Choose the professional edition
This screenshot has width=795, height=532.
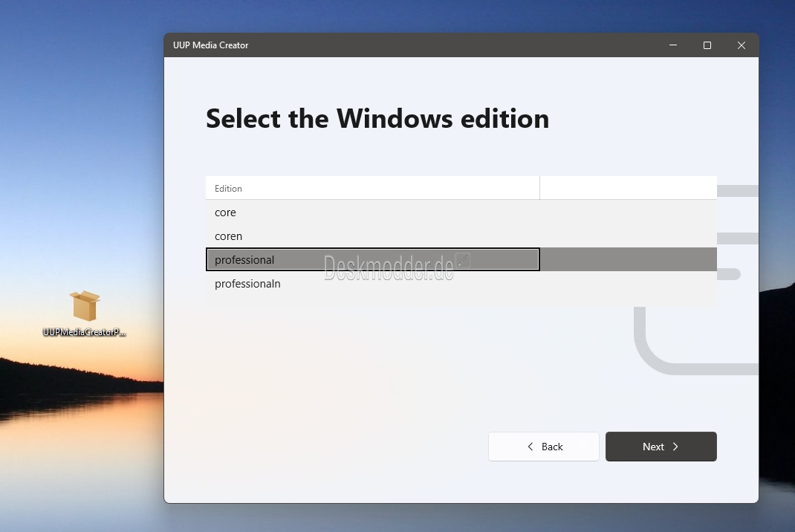coord(461,259)
